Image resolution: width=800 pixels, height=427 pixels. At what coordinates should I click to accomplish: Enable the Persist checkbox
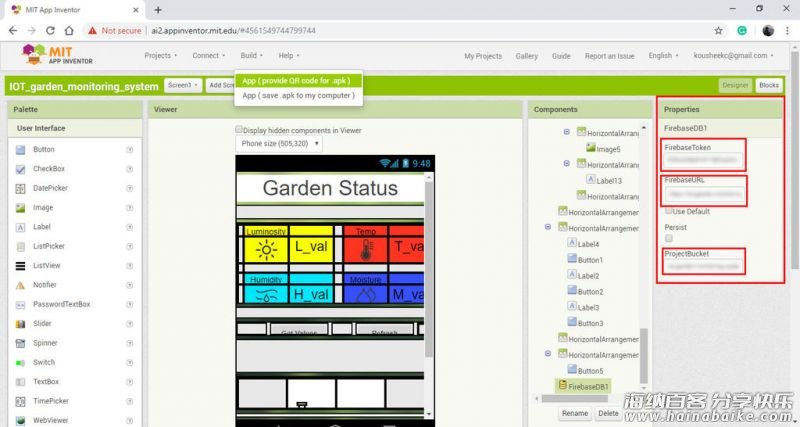[669, 238]
